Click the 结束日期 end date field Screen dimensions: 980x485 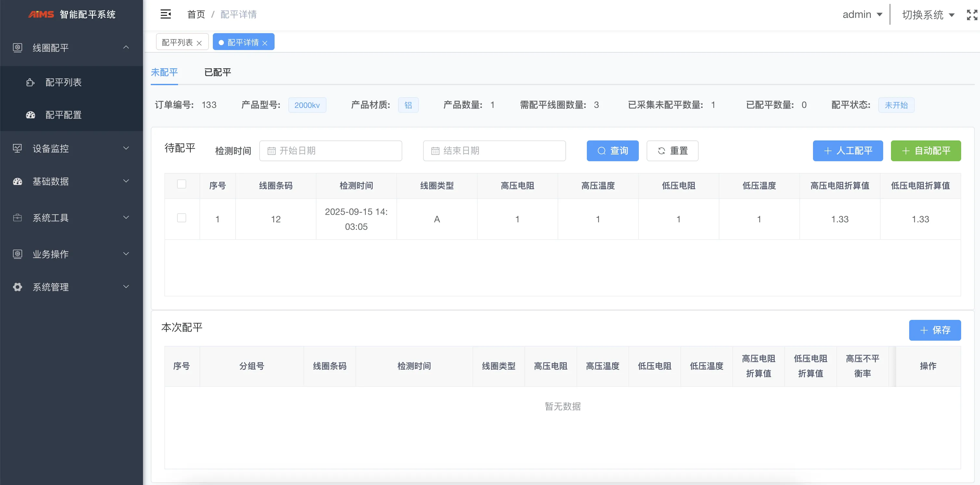tap(495, 151)
